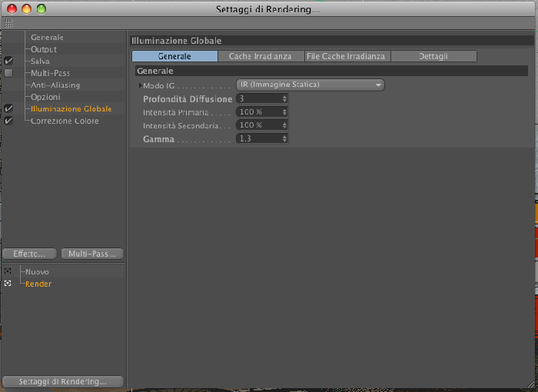The width and height of the screenshot is (538, 392).
Task: Click the Illuminazione Globale panel header
Action: pyautogui.click(x=332, y=41)
